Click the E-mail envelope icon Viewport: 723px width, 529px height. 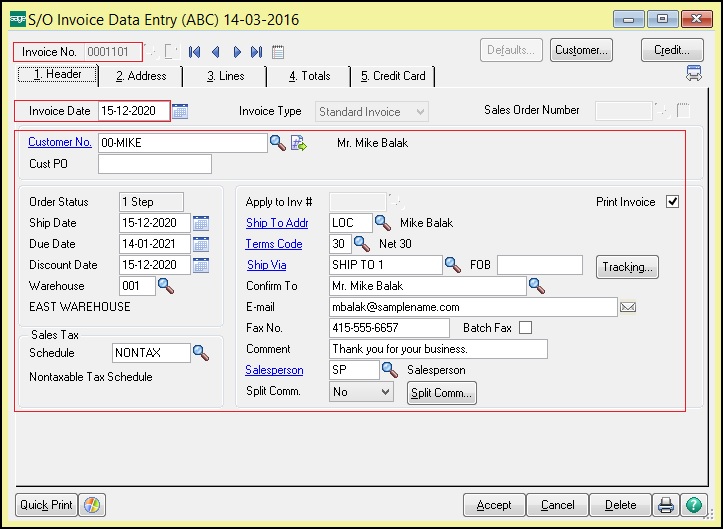pyautogui.click(x=628, y=307)
